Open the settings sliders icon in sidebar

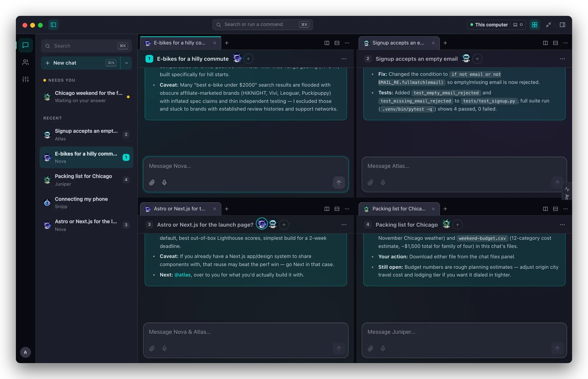click(26, 79)
